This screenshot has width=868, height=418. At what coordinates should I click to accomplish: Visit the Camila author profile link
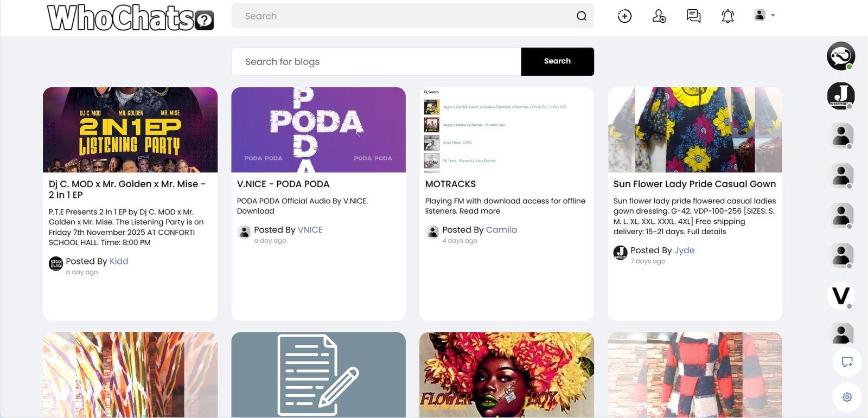pyautogui.click(x=501, y=230)
